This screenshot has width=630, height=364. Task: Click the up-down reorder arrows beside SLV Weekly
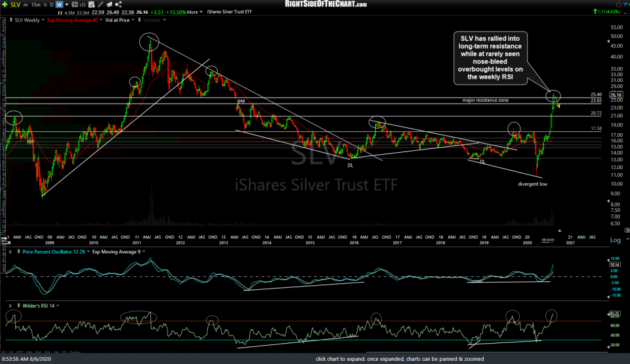tap(11, 20)
